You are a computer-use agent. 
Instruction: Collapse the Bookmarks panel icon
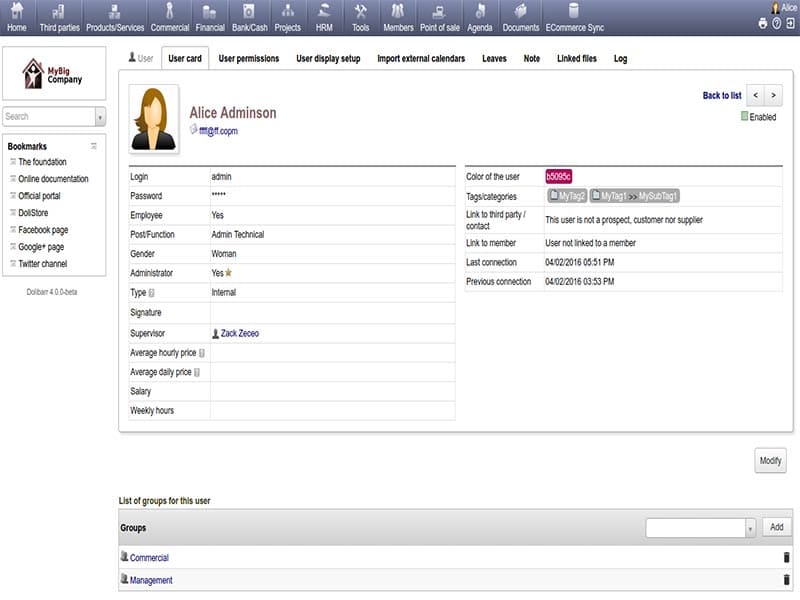coord(94,146)
